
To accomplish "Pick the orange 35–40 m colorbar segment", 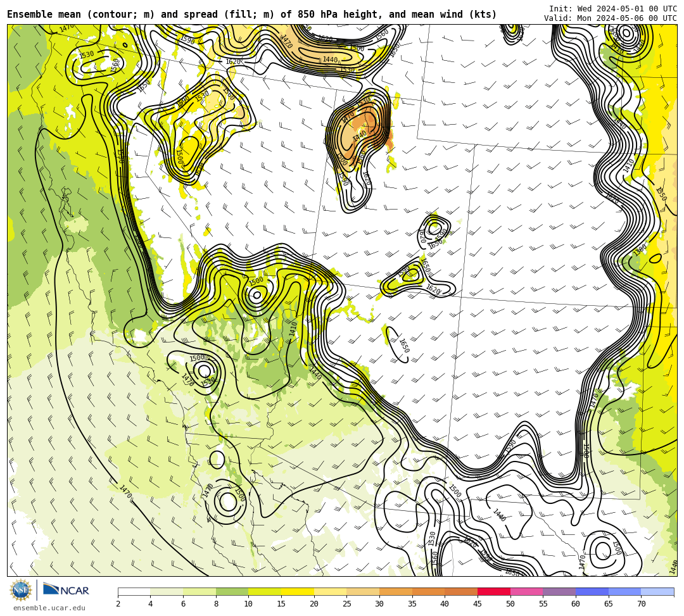I will point(428,591).
